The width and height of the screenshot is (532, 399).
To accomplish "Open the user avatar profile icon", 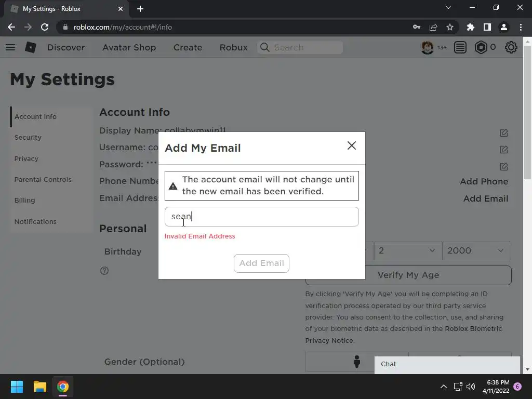I will pyautogui.click(x=428, y=47).
